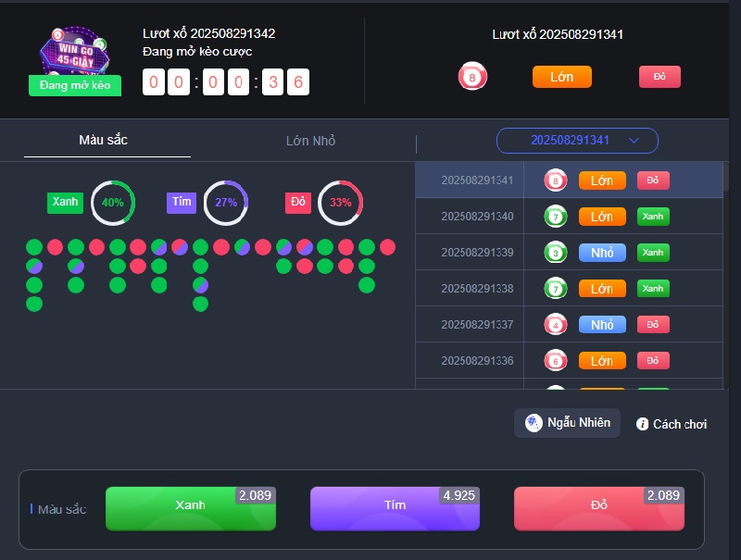This screenshot has width=741, height=560.
Task: Click the Win Go 45 giây logo
Action: click(75, 52)
